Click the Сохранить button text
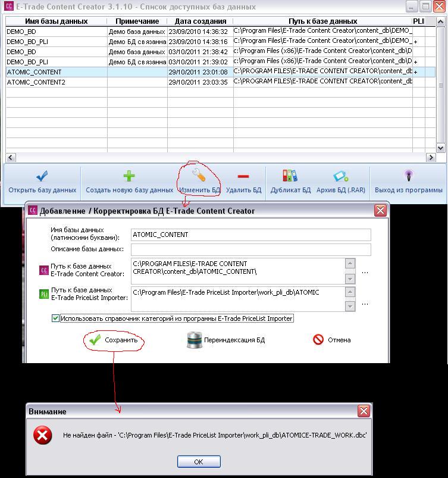 121,340
